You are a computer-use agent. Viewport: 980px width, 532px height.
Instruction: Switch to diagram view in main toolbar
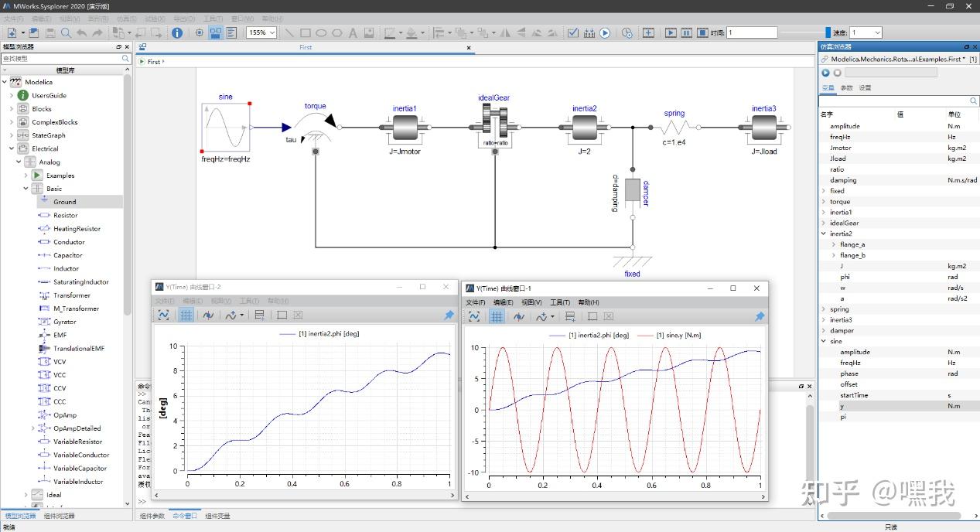pyautogui.click(x=215, y=32)
